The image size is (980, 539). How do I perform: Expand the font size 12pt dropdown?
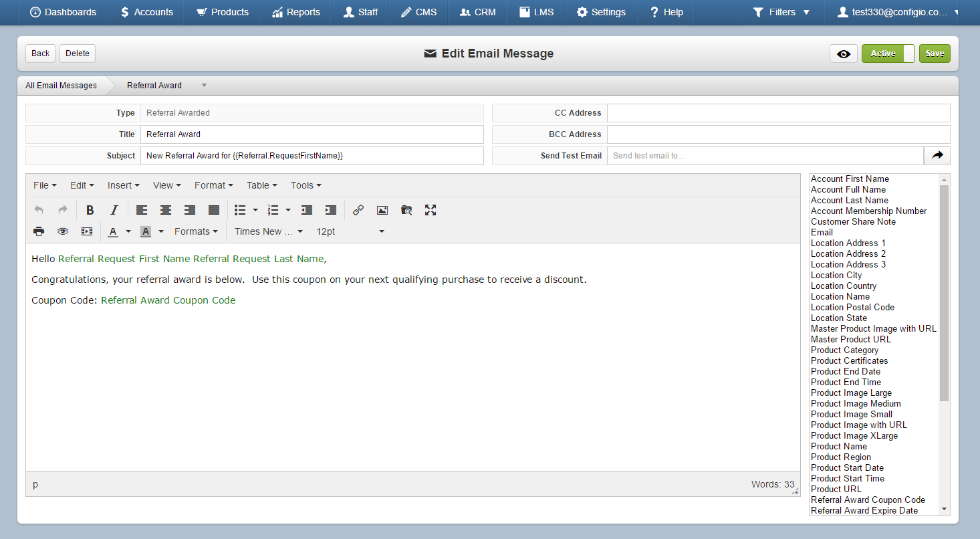pyautogui.click(x=350, y=231)
